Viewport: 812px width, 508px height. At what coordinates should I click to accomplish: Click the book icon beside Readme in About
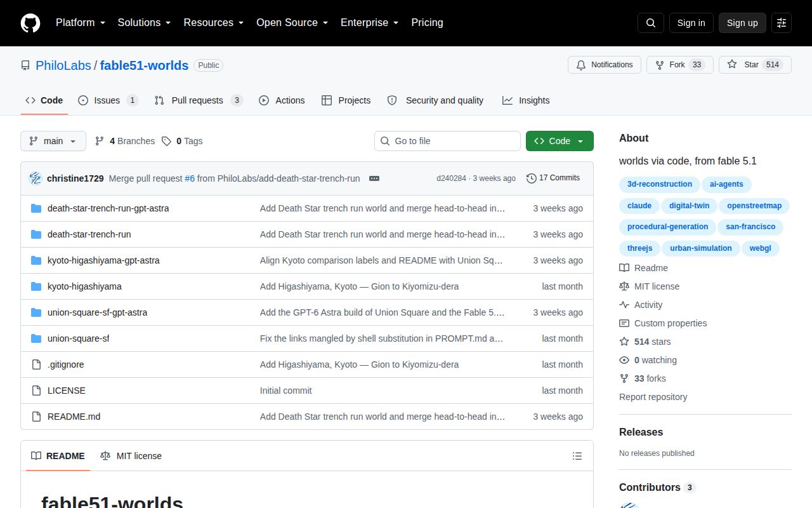coord(624,268)
